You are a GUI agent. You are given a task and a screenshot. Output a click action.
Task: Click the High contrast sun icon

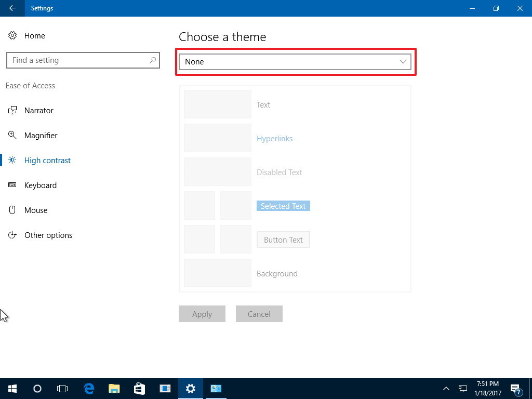(x=12, y=160)
